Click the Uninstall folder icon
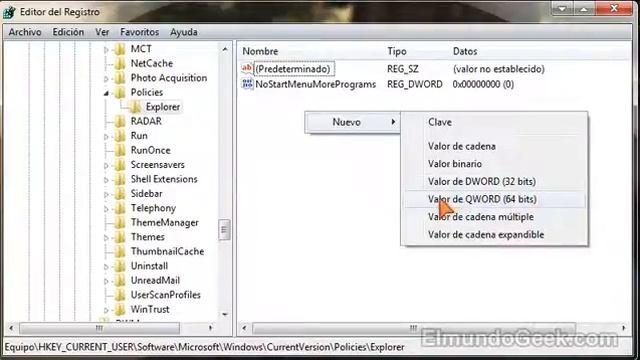The height and width of the screenshot is (360, 640). coord(120,266)
